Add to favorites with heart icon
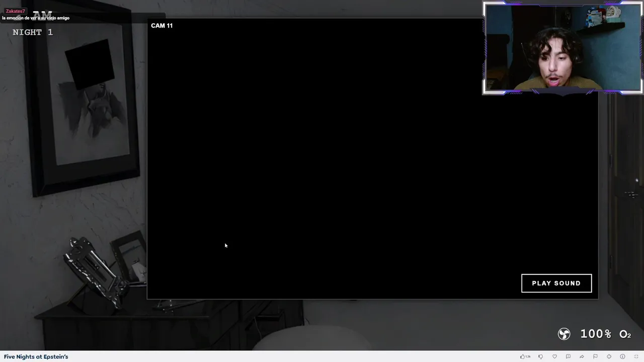Viewport: 644px width, 362px height. (554, 356)
